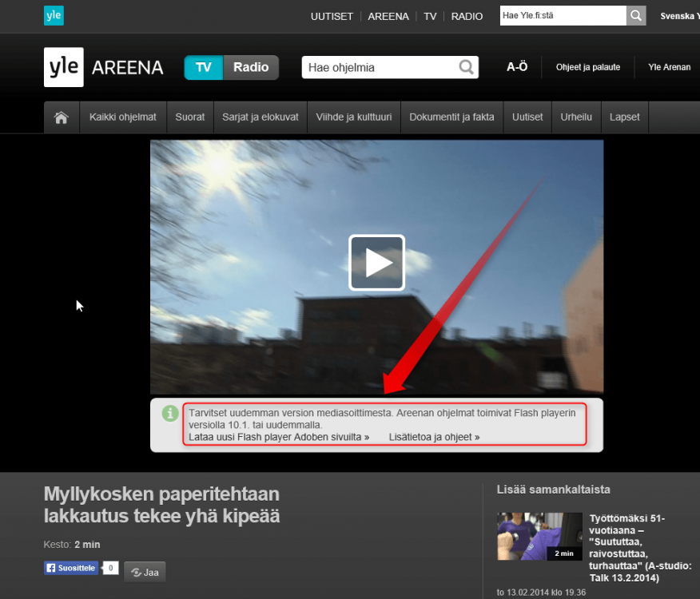This screenshot has width=700, height=599.
Task: Click the Yle.fi search magnifier button
Action: (636, 16)
